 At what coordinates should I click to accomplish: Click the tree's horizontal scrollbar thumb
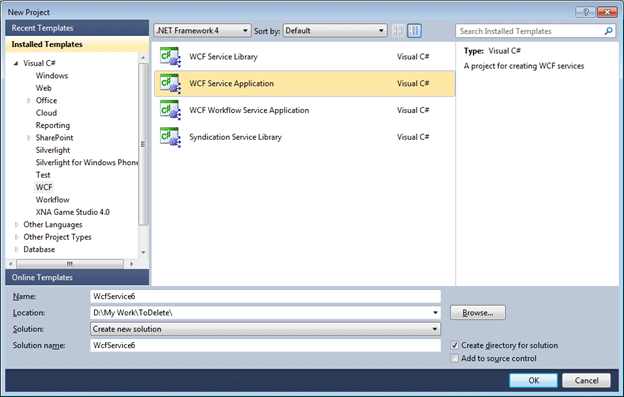coord(70,264)
